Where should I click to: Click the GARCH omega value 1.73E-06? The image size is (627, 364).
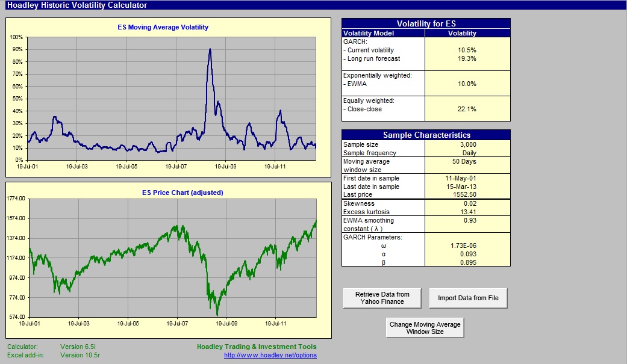[463, 245]
